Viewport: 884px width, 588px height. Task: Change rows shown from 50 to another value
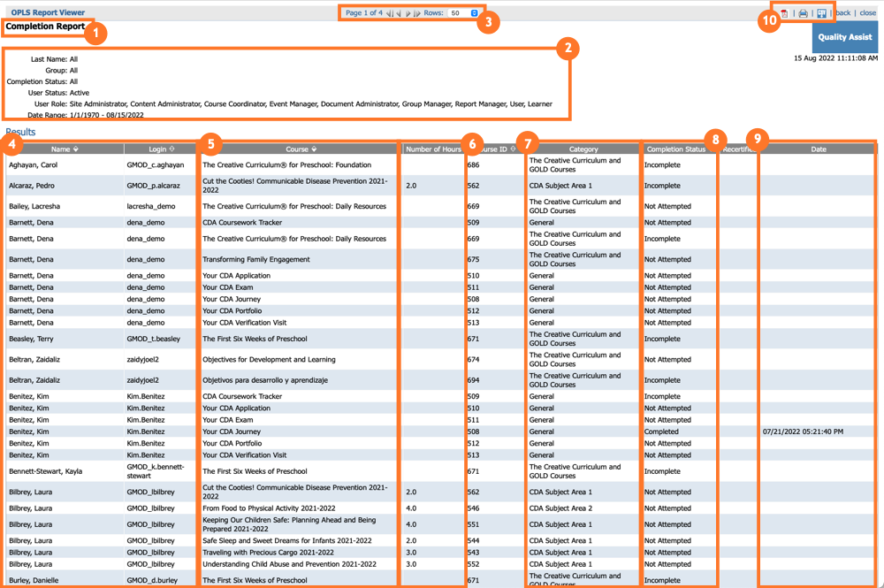(x=461, y=13)
